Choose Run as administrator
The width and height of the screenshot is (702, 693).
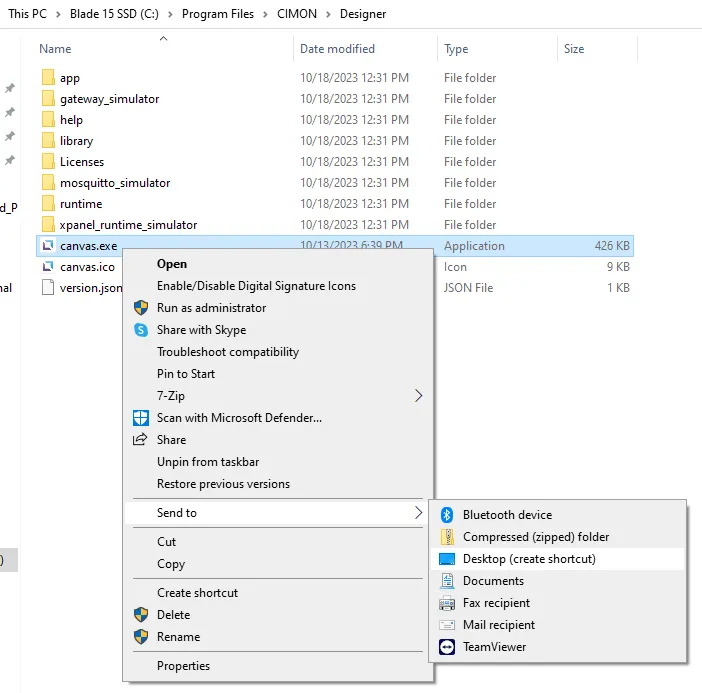[211, 308]
